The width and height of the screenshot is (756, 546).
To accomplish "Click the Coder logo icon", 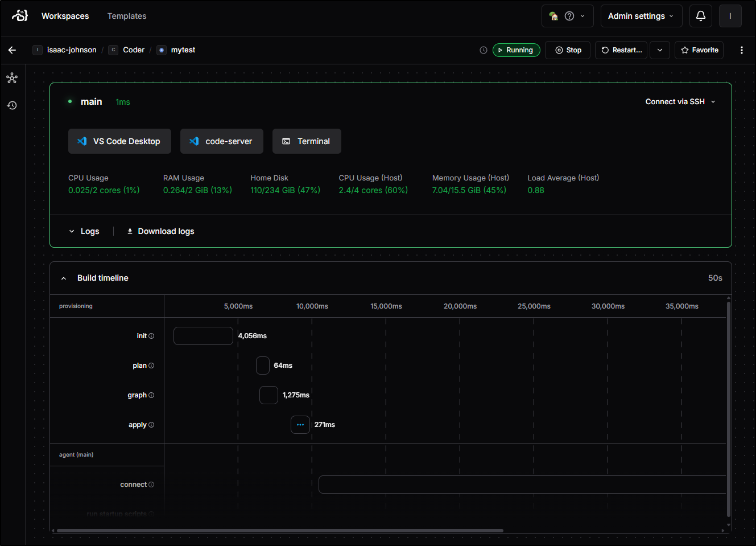I will pos(20,16).
